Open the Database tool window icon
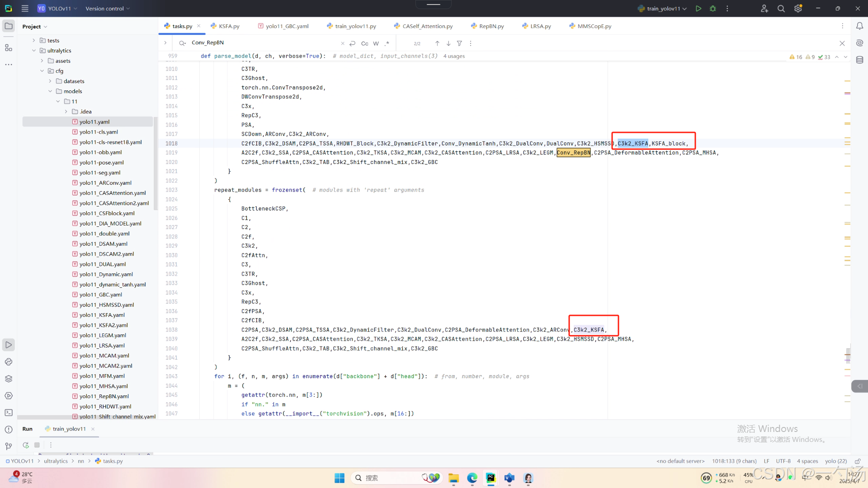The width and height of the screenshot is (868, 488). coord(859,60)
